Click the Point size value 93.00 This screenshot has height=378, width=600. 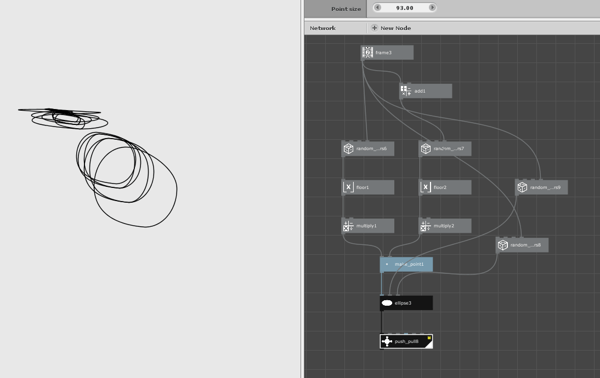click(404, 8)
